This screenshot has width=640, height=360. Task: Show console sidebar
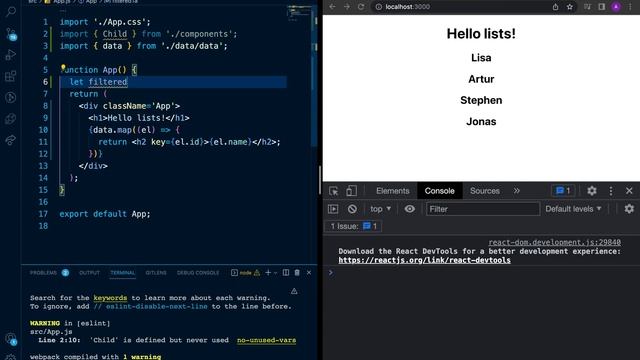pos(333,209)
